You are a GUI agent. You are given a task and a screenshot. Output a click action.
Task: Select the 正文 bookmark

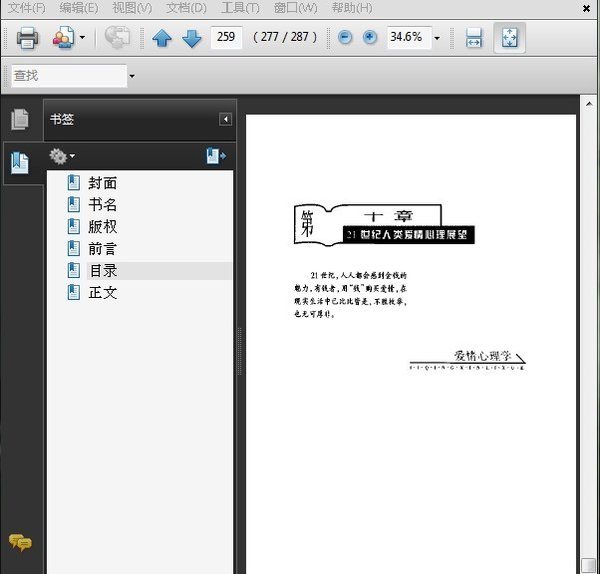point(102,292)
